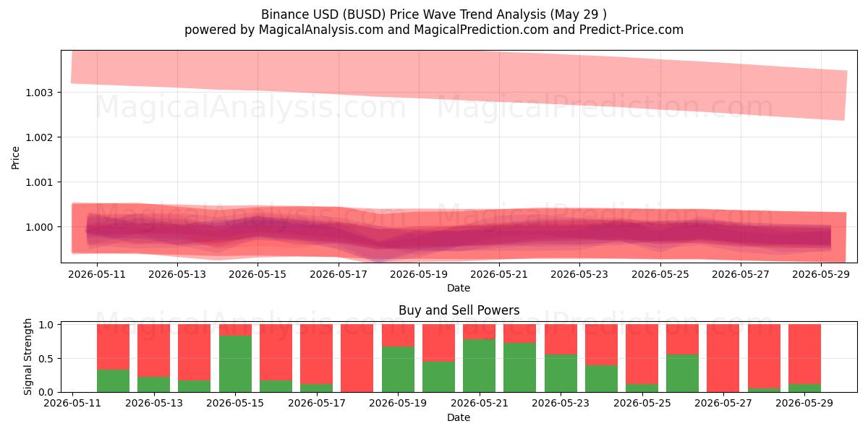
Task: Click the green buy bar for 2026-05-15
Action: tap(235, 364)
